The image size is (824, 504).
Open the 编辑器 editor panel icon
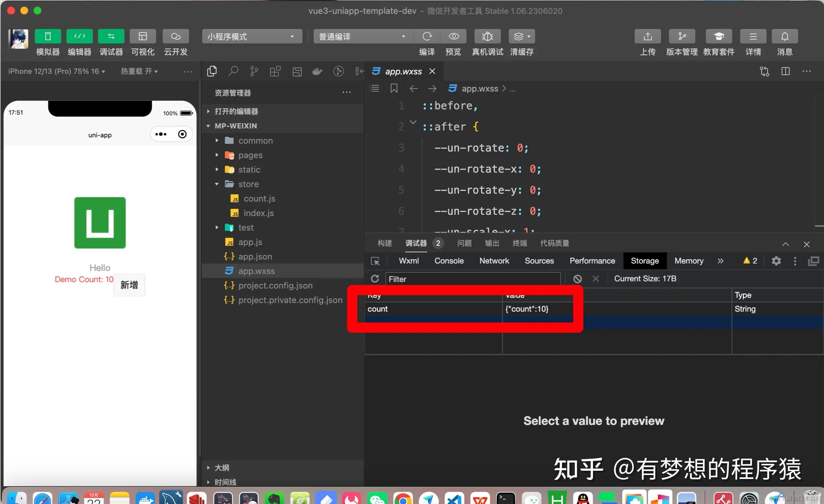[79, 36]
